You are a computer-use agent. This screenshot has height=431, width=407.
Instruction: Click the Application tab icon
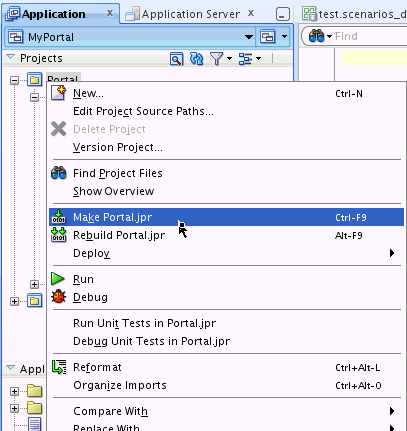13,14
